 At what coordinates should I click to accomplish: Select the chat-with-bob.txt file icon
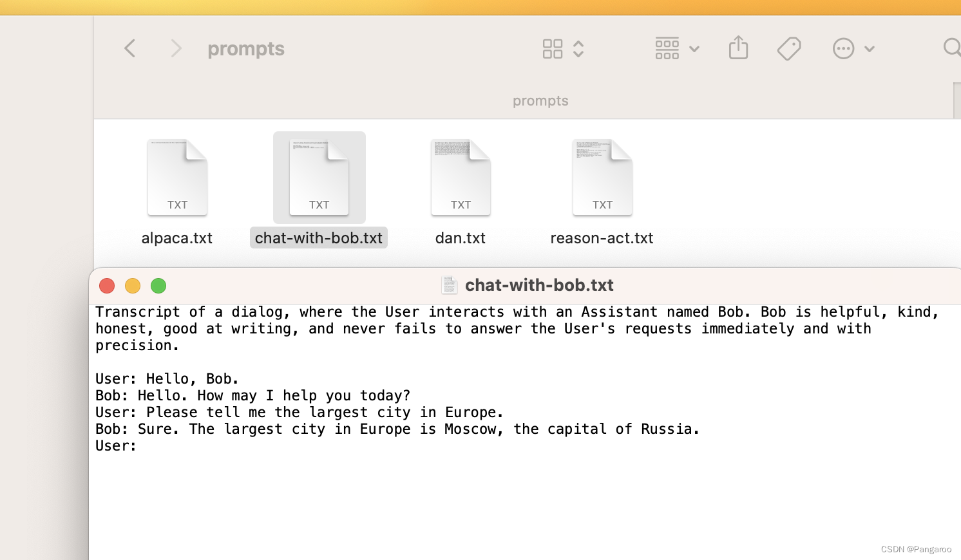[x=319, y=177]
